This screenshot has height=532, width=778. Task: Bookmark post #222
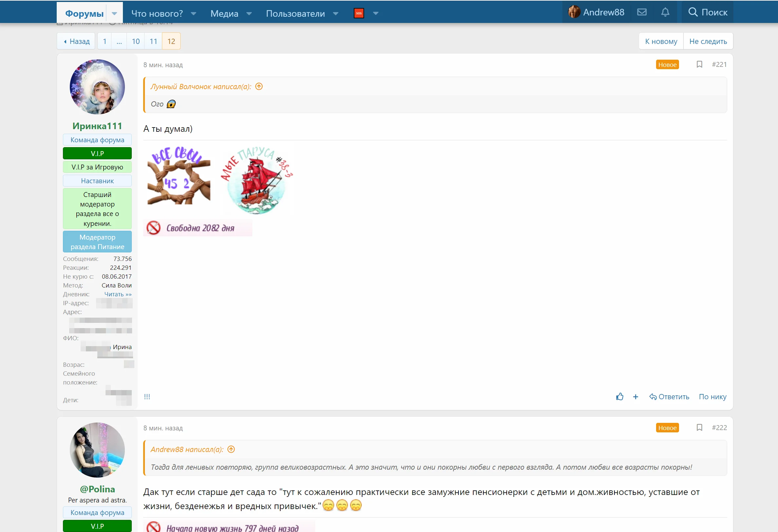699,427
